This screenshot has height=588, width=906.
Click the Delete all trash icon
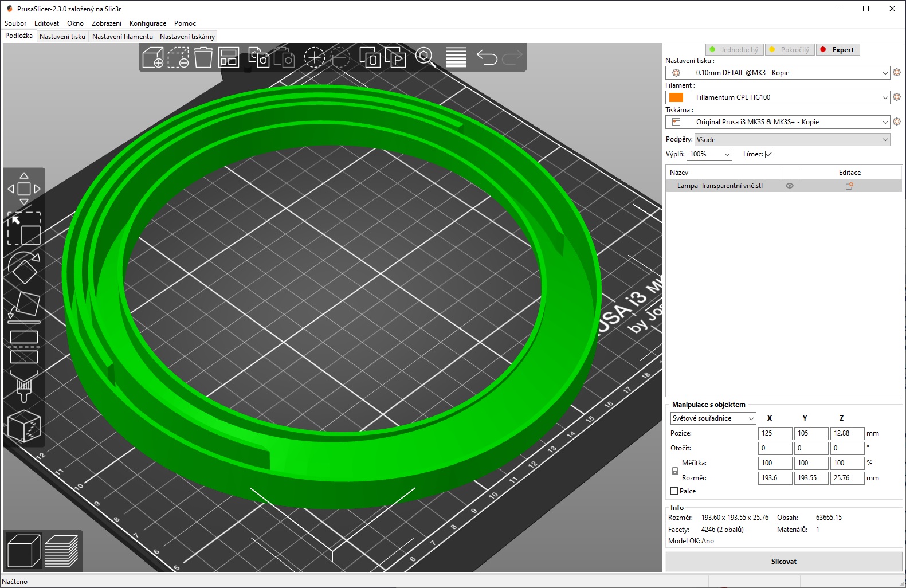203,58
